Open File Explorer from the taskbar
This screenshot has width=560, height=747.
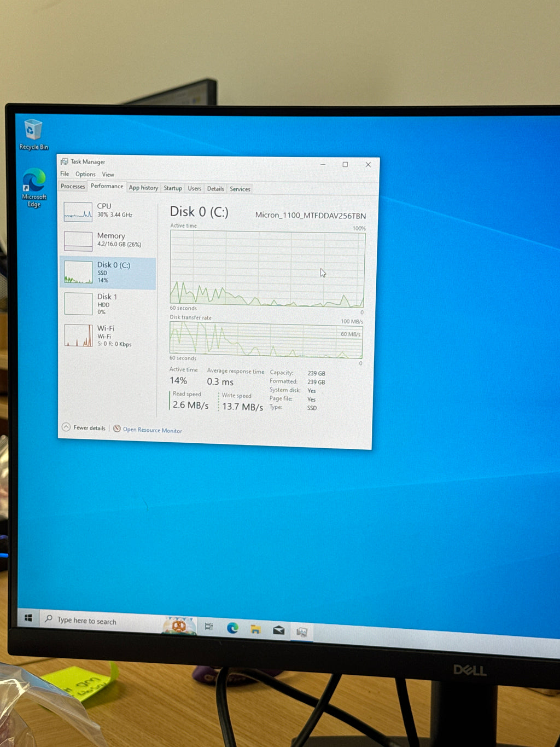tap(255, 629)
